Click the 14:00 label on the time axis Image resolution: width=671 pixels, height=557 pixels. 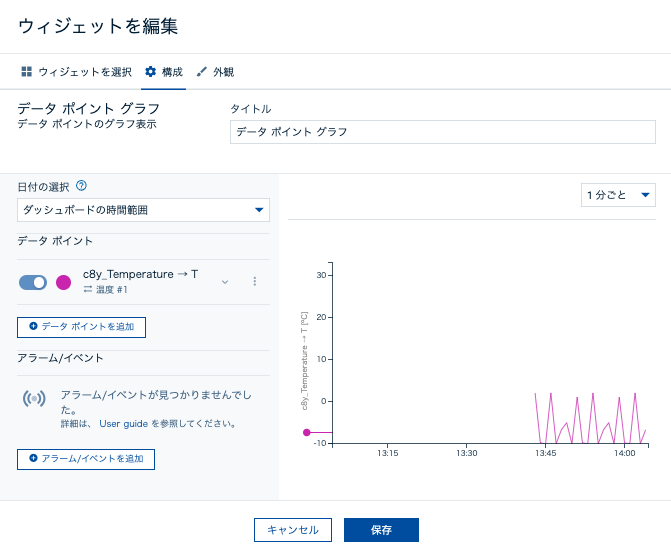(x=625, y=453)
